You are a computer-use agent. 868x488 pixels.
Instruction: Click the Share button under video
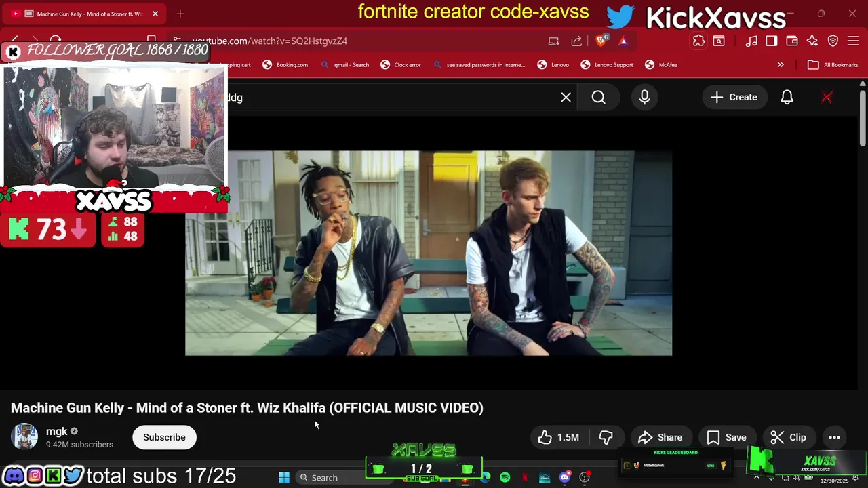[x=660, y=437]
